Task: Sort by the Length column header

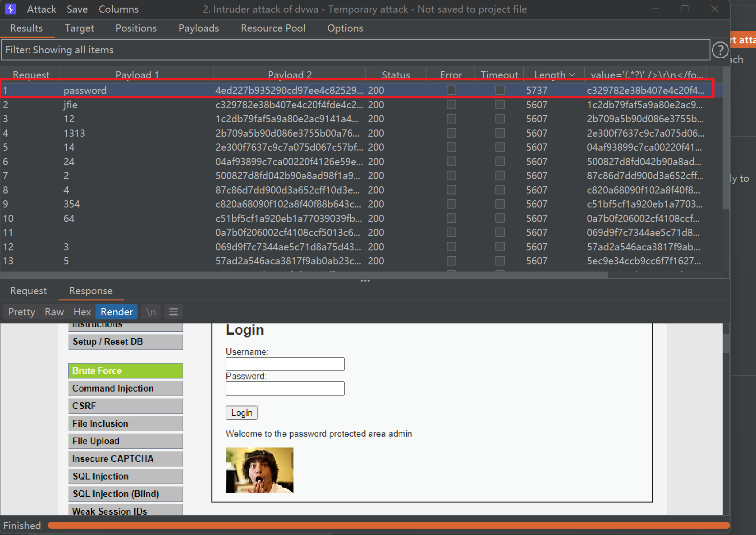Action: pyautogui.click(x=554, y=75)
